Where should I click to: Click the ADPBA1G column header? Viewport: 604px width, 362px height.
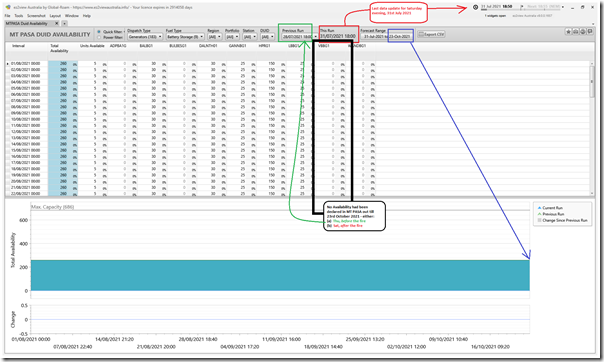[x=118, y=46]
